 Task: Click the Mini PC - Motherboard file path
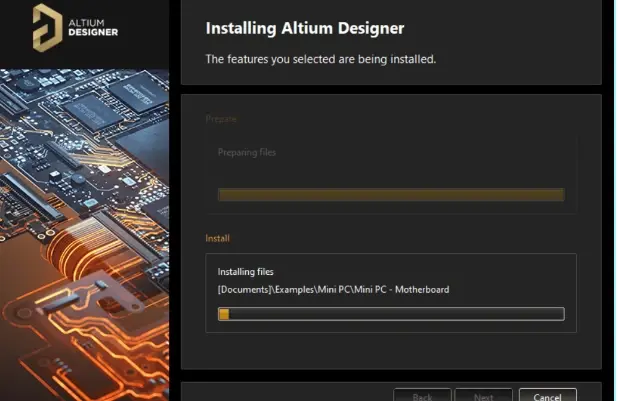coord(333,290)
